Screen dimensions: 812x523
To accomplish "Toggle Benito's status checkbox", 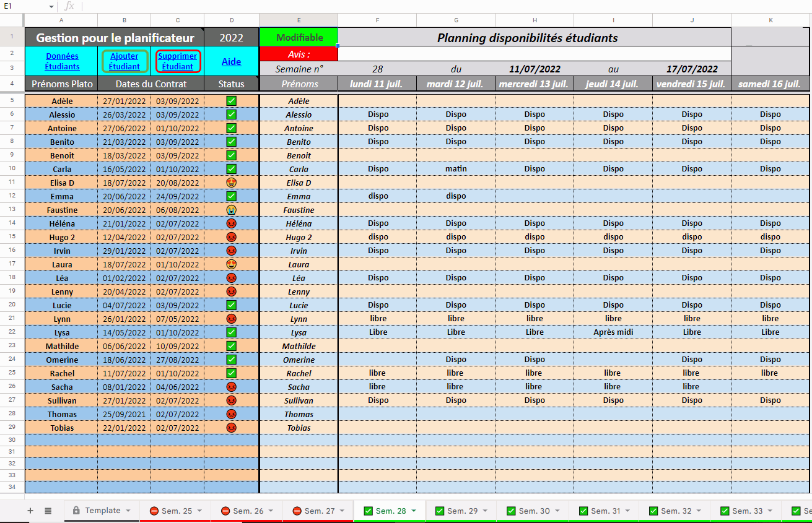I will coord(232,142).
